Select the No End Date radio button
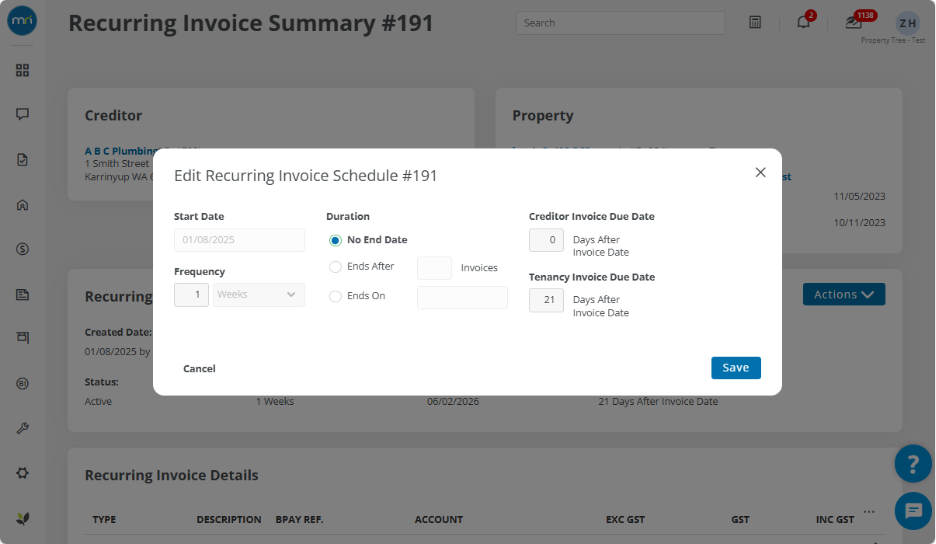This screenshot has height=544, width=936. (335, 240)
